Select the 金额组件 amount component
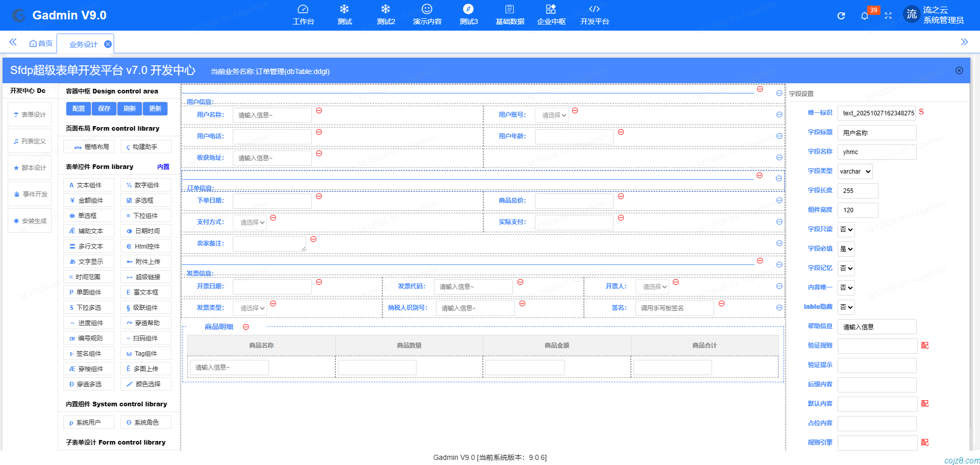Viewport: 980px width, 465px height. click(88, 200)
